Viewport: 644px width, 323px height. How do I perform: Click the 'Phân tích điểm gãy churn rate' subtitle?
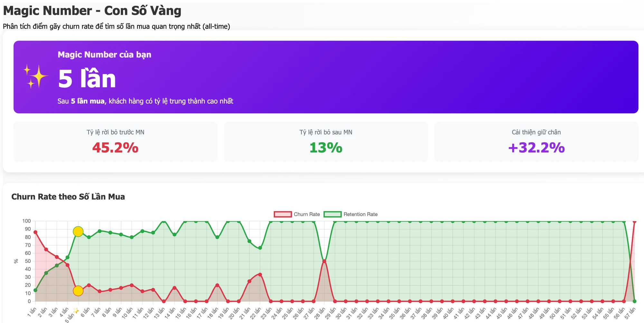pos(117,26)
